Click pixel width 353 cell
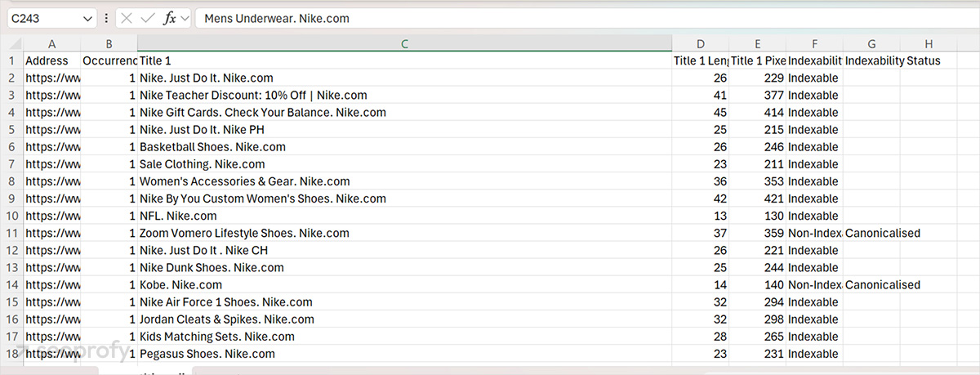This screenshot has height=375, width=980. (x=757, y=181)
